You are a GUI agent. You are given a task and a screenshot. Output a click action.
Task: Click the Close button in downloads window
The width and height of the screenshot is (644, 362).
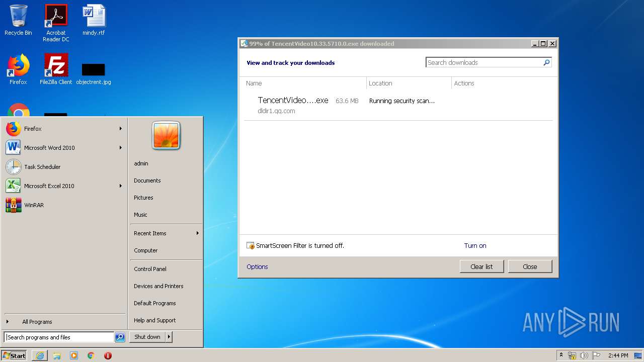click(530, 266)
